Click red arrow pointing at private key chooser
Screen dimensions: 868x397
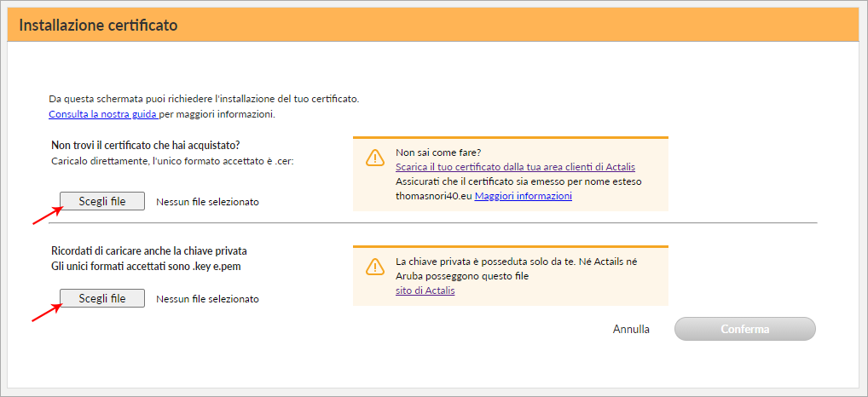pos(47,312)
